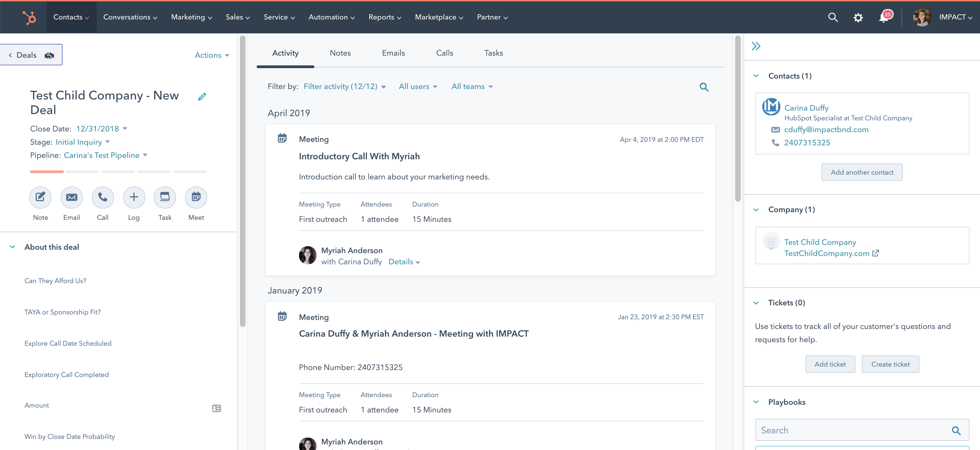Screen dimensions: 980x450
Task: Log an activity with the plus icon
Action: pos(134,198)
